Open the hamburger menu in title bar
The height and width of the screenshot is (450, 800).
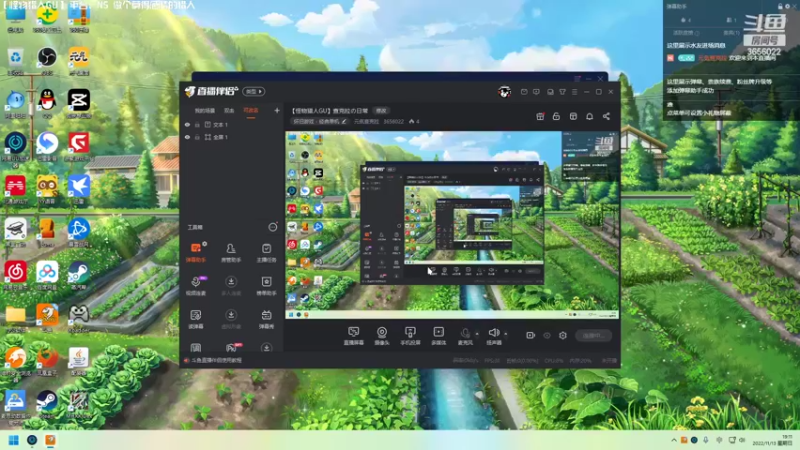coord(574,92)
